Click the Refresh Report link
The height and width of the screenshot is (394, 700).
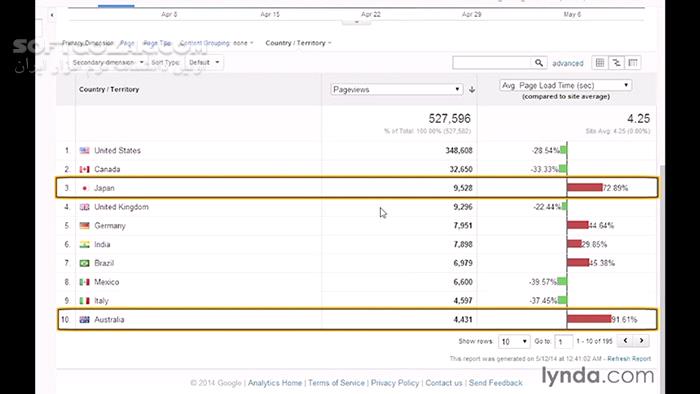click(x=629, y=359)
